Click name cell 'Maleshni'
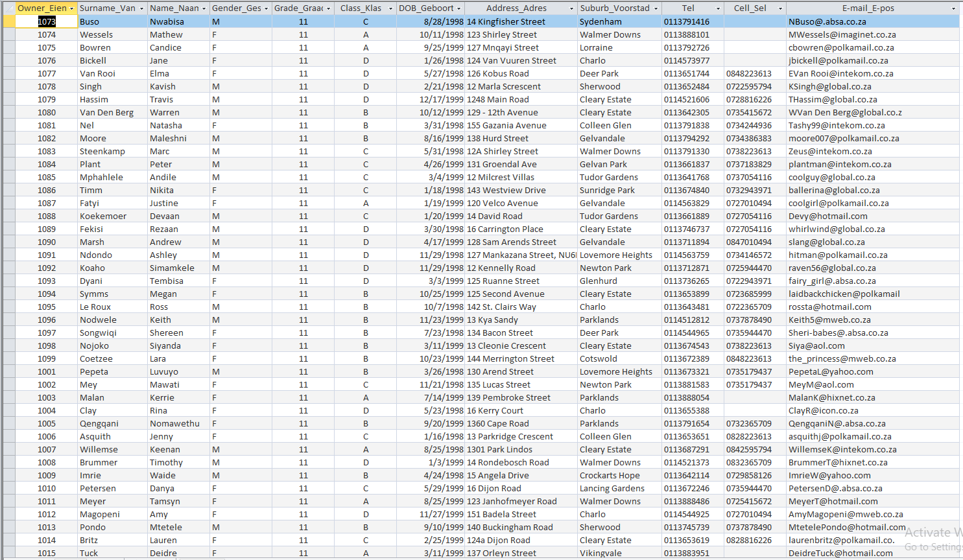Viewport: 963px width, 560px height. click(x=178, y=138)
